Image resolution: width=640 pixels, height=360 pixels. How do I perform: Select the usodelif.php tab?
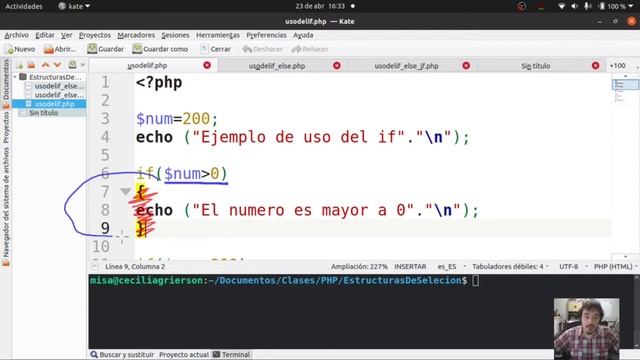point(147,65)
